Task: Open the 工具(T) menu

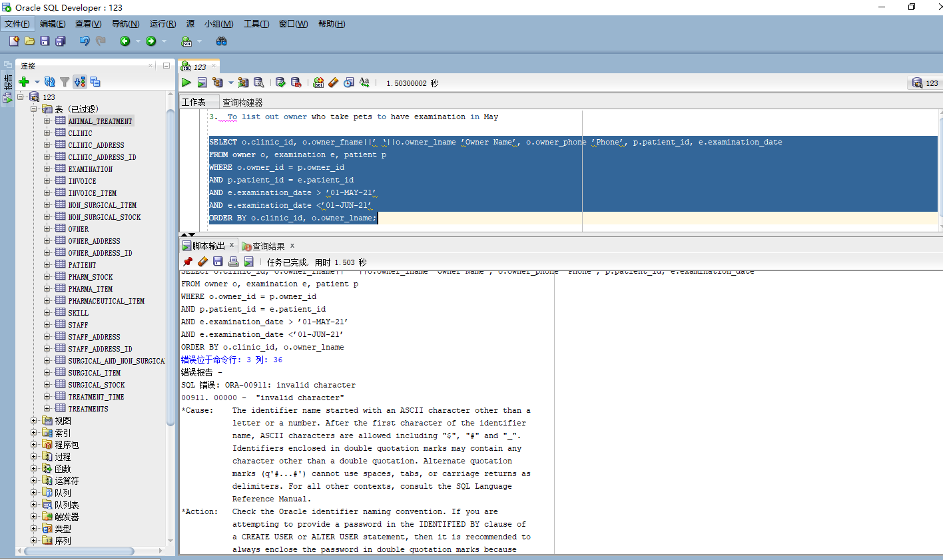Action: pyautogui.click(x=256, y=24)
